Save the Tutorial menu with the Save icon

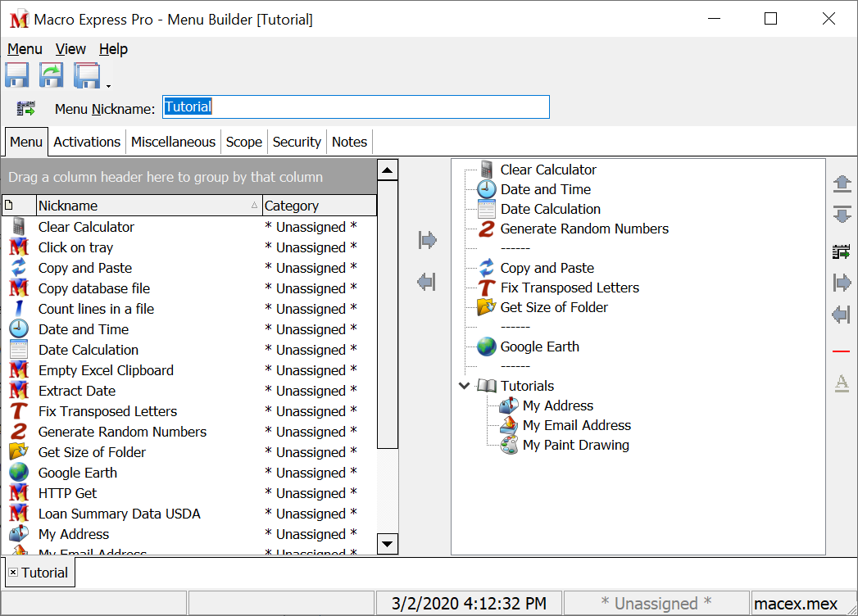16,75
